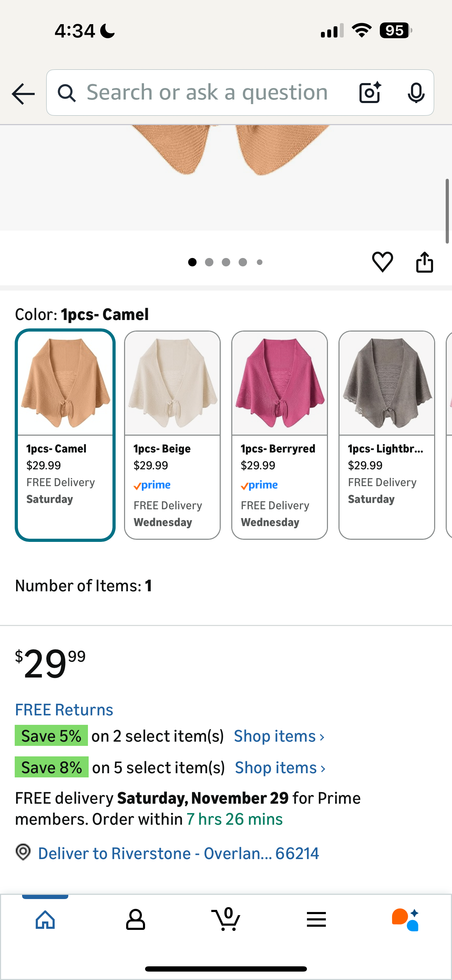Select the 1pcs- Beige color option
Image resolution: width=452 pixels, height=980 pixels.
(172, 434)
